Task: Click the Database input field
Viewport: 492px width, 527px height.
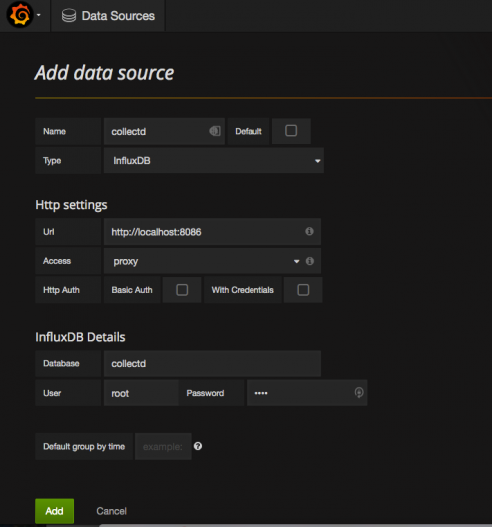Action: pos(212,363)
